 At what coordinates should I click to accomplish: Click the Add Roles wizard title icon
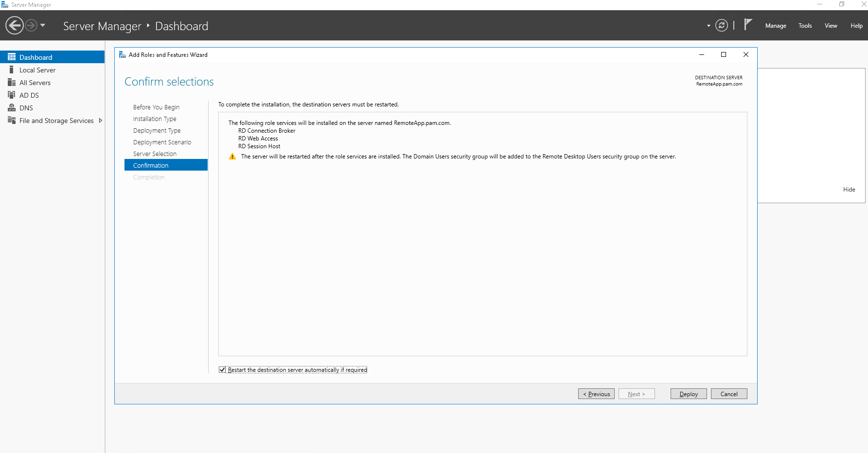click(x=123, y=55)
